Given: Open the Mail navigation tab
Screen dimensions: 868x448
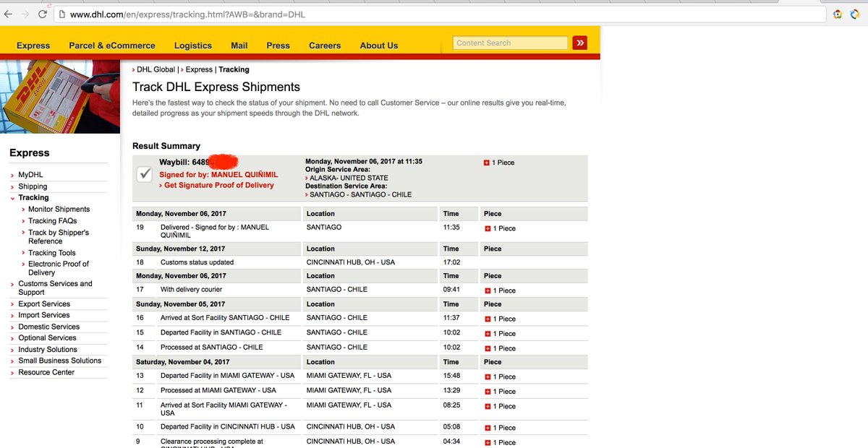Looking at the screenshot, I should click(239, 46).
